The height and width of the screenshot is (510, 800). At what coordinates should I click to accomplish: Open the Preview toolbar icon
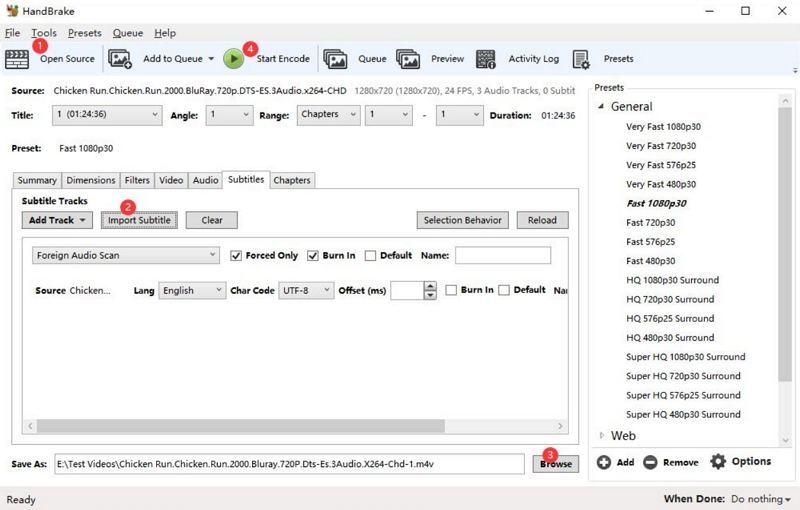coord(408,59)
